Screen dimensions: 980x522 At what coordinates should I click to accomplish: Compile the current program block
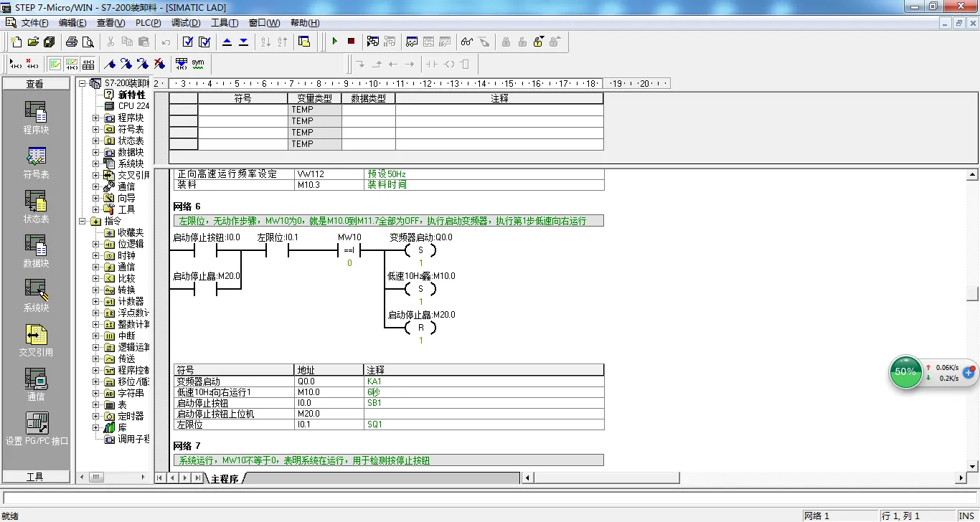tap(188, 42)
